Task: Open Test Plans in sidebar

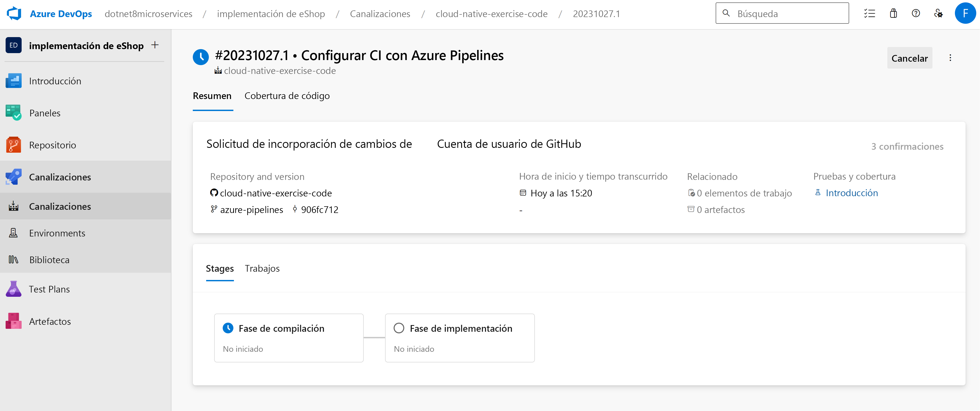Action: pyautogui.click(x=49, y=289)
